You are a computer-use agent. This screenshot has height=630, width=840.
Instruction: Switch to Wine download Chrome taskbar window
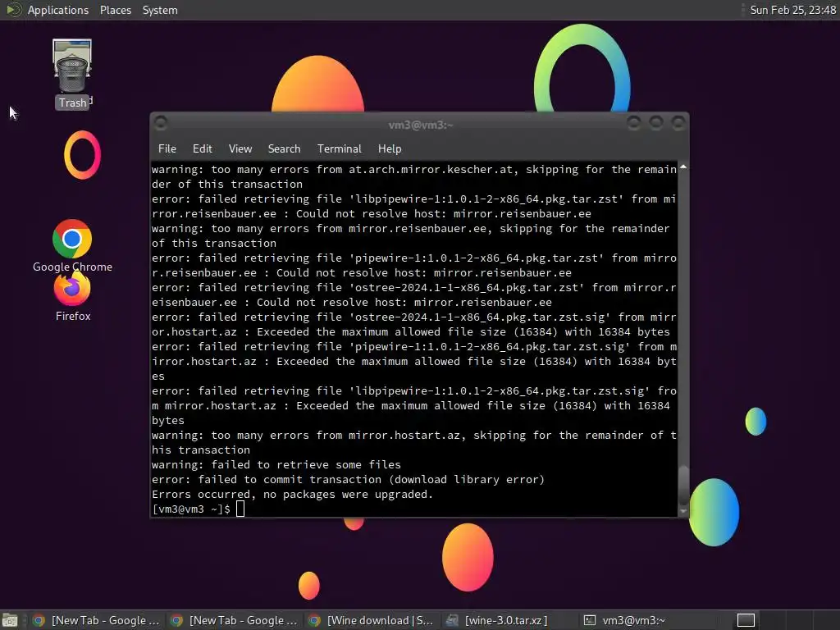pyautogui.click(x=372, y=620)
